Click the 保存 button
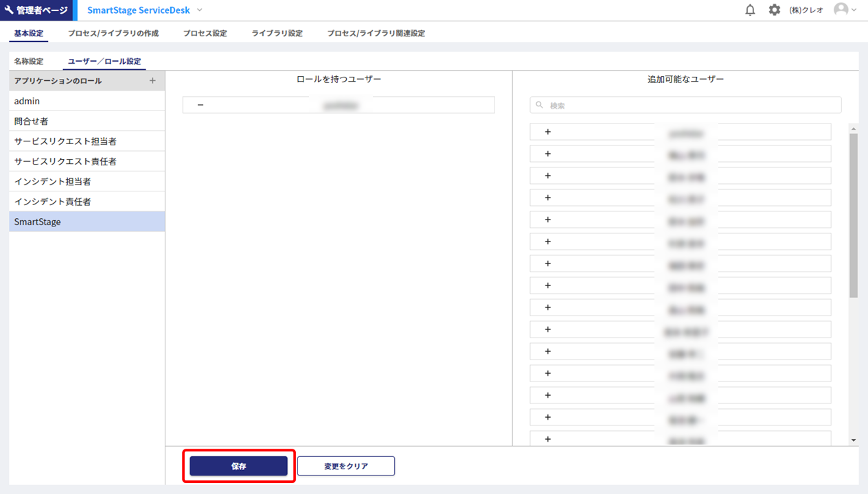 pyautogui.click(x=238, y=466)
